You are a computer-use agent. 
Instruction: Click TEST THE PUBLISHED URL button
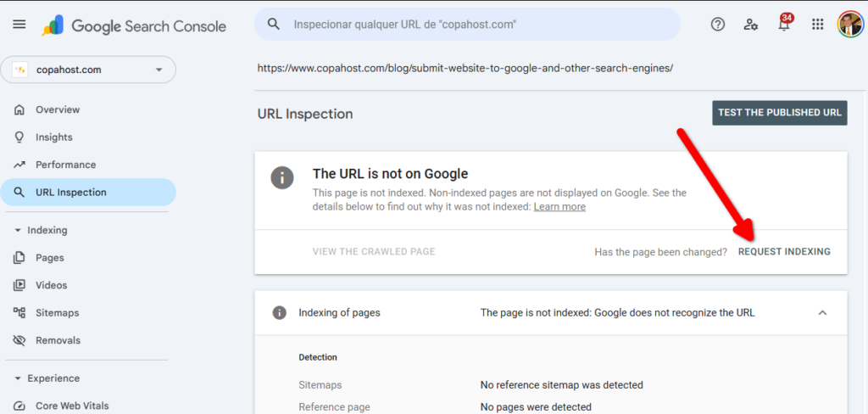780,113
